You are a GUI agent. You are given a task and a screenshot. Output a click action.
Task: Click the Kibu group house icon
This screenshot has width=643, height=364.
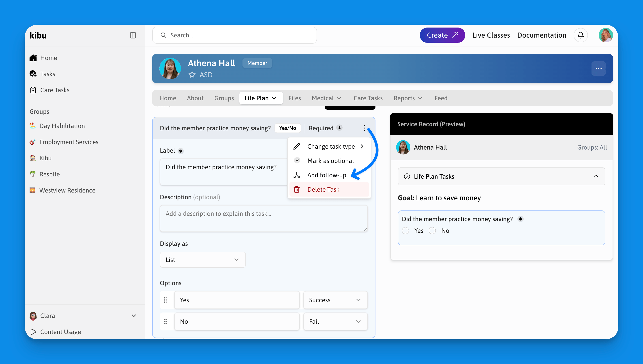click(x=32, y=158)
